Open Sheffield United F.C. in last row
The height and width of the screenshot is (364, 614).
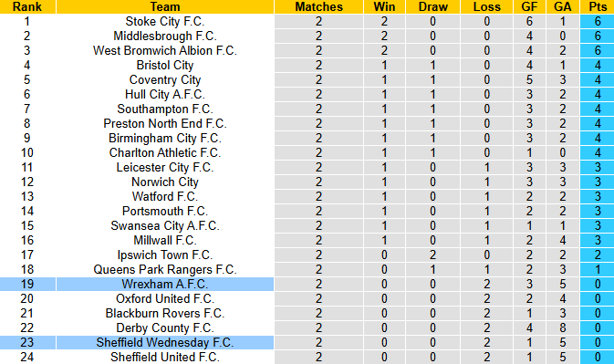[x=165, y=357]
